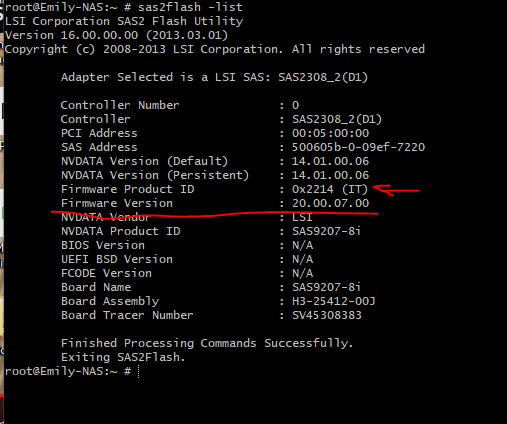Click the NVDATA Version (Persistent) value
This screenshot has width=507, height=424.
pos(330,175)
